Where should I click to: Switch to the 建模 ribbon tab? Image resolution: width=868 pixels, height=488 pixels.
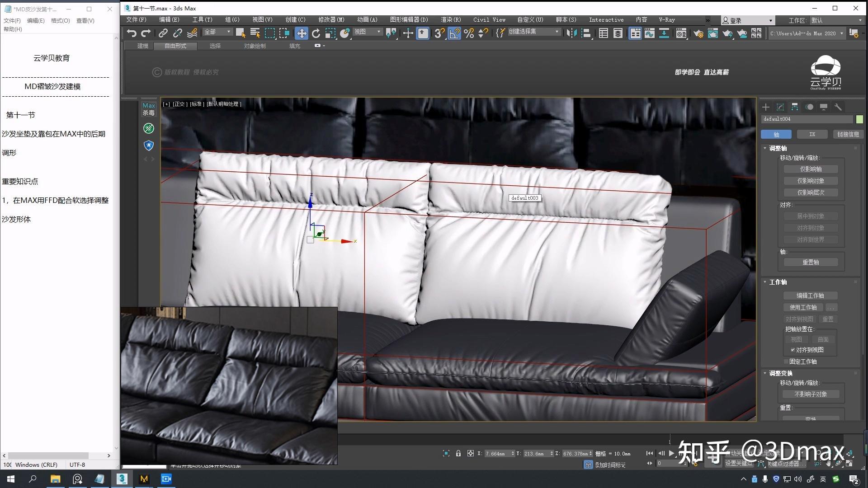(142, 46)
